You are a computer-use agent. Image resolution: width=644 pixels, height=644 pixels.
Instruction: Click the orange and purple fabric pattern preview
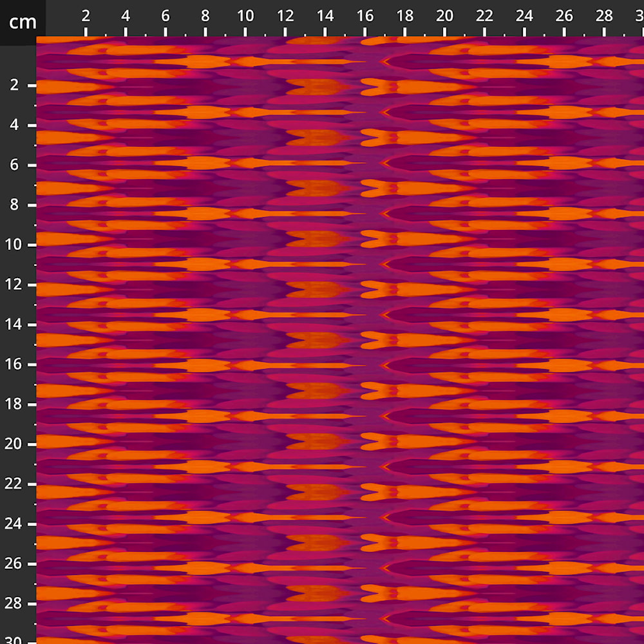340,340
